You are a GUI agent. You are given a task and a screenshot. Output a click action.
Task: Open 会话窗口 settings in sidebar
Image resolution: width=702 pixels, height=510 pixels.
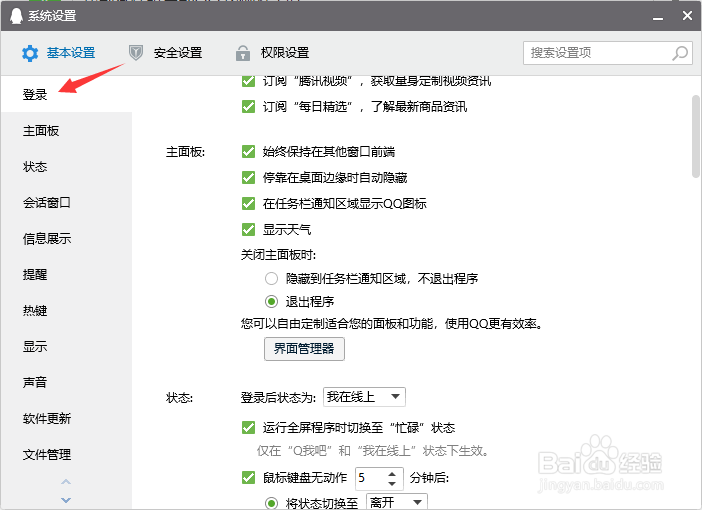[x=66, y=202]
